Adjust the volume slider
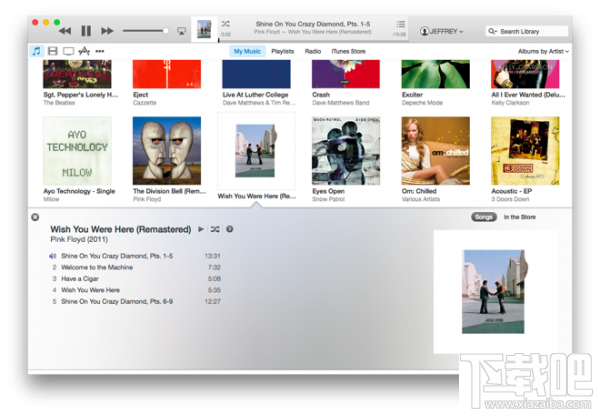 coord(145,31)
